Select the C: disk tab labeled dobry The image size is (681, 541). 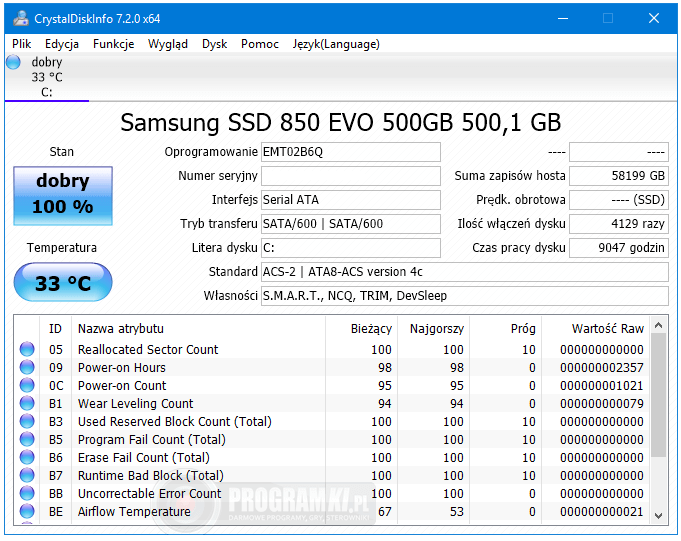pyautogui.click(x=46, y=77)
